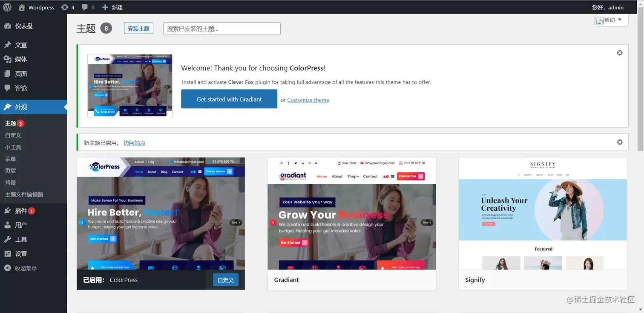Open the Wordpress site home link
This screenshot has height=313, width=644.
pos(36,7)
